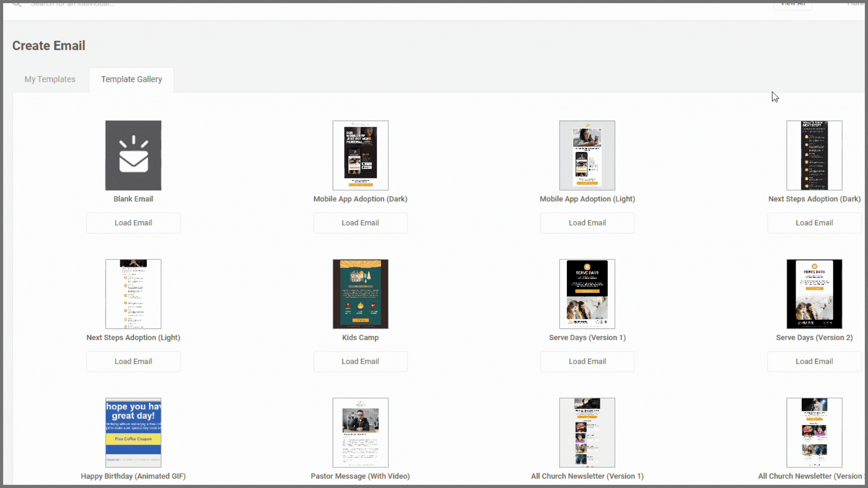Click the envelope icon on Blank Email
Screen dimensions: 868x488
pos(133,155)
